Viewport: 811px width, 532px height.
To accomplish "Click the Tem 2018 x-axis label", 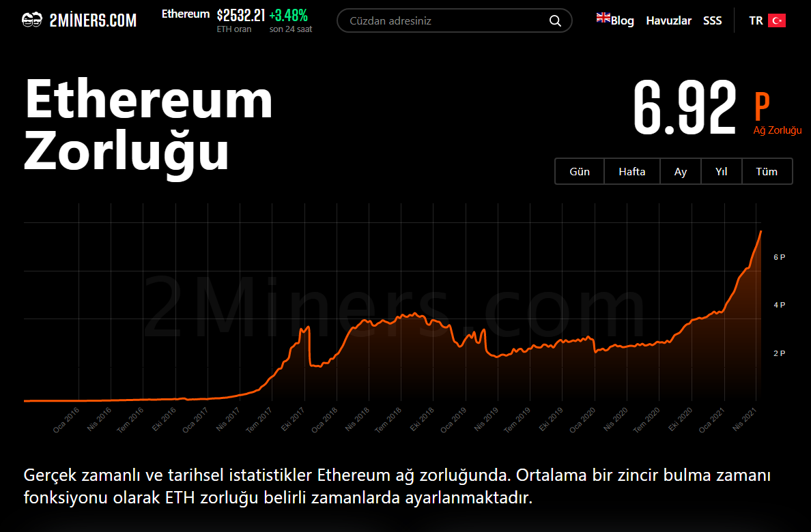I will [388, 420].
